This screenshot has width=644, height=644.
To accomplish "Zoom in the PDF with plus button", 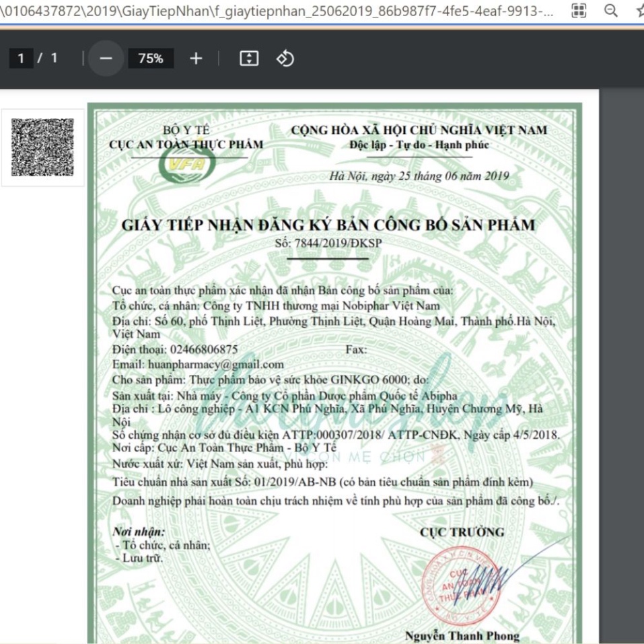I will (195, 59).
